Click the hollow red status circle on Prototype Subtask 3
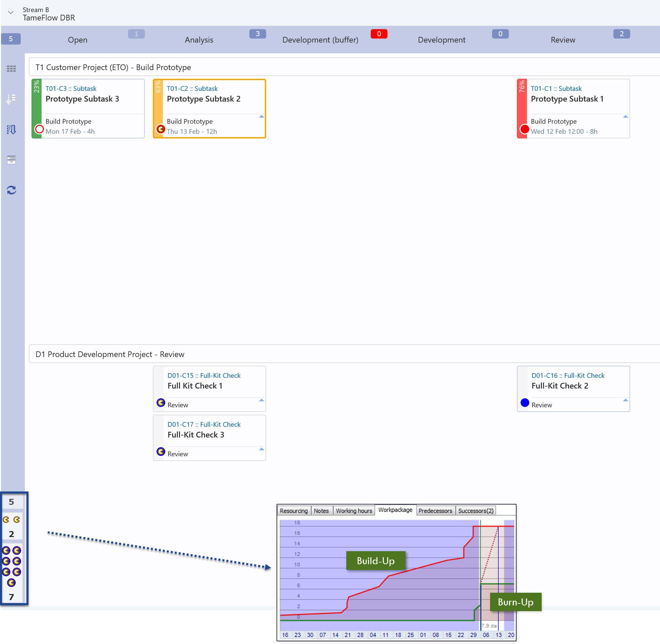The width and height of the screenshot is (660, 644). [39, 129]
